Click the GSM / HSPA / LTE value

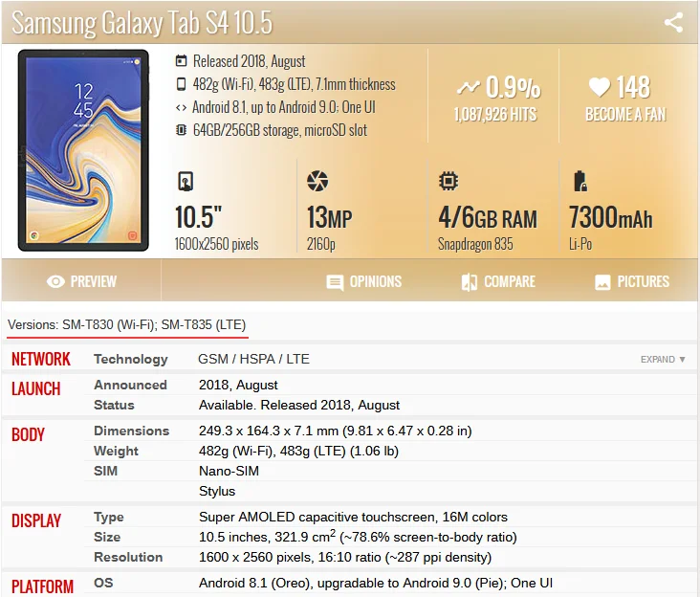click(253, 359)
